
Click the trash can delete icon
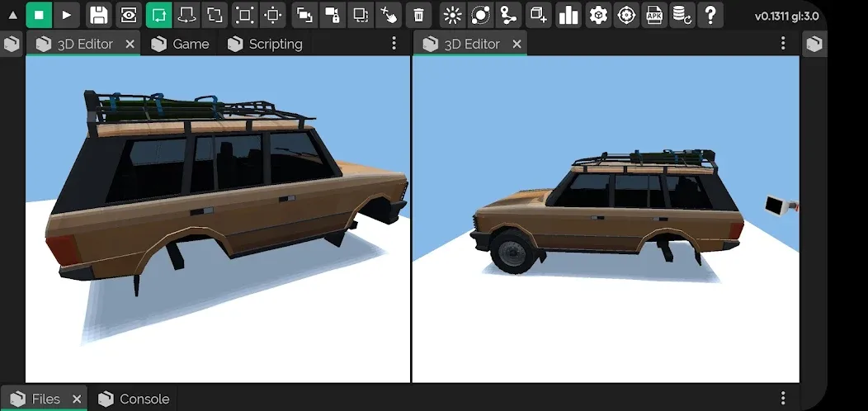(419, 15)
